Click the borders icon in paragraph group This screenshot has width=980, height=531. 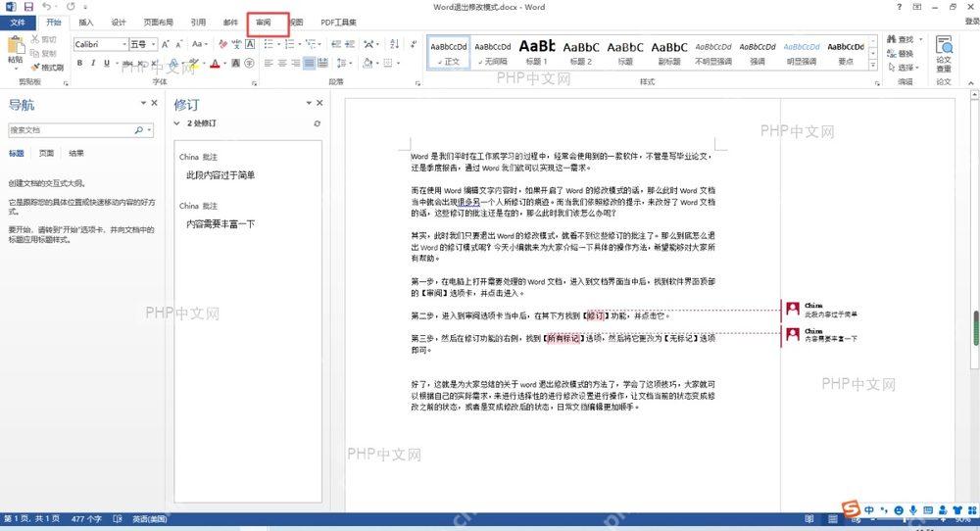coord(387,63)
